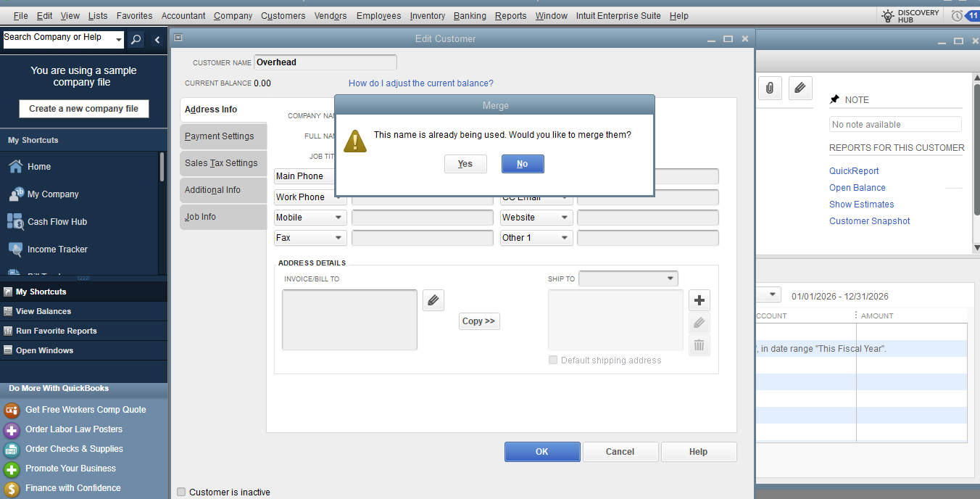Click Help button in Edit Customer window
The image size is (980, 499).
click(x=699, y=452)
